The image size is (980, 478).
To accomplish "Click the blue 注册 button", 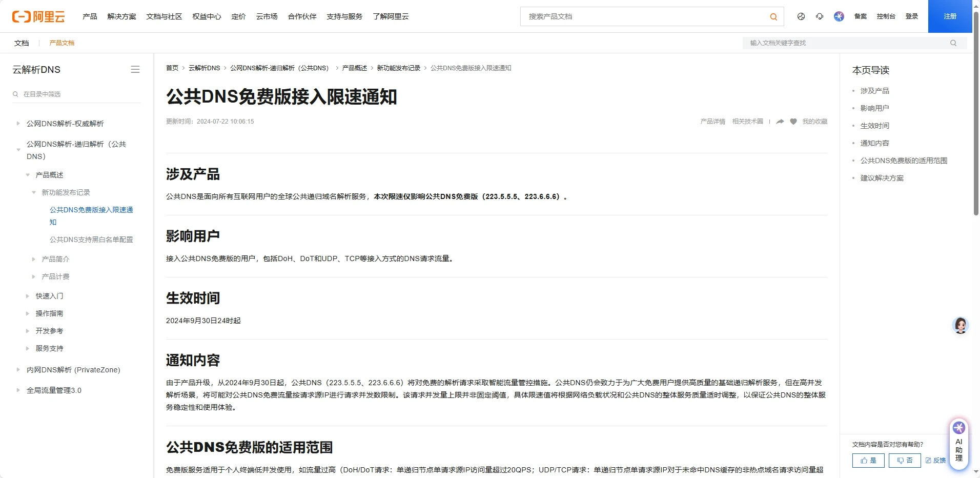I will (x=950, y=16).
